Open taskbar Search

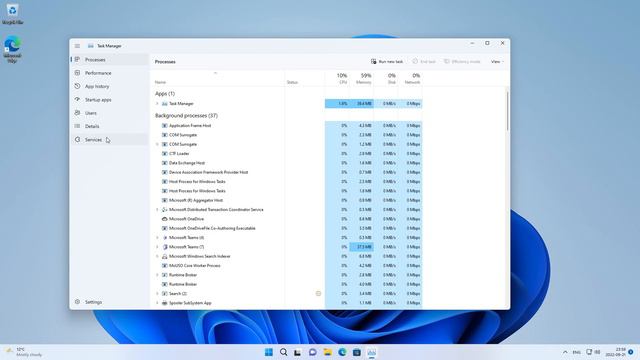click(x=283, y=352)
